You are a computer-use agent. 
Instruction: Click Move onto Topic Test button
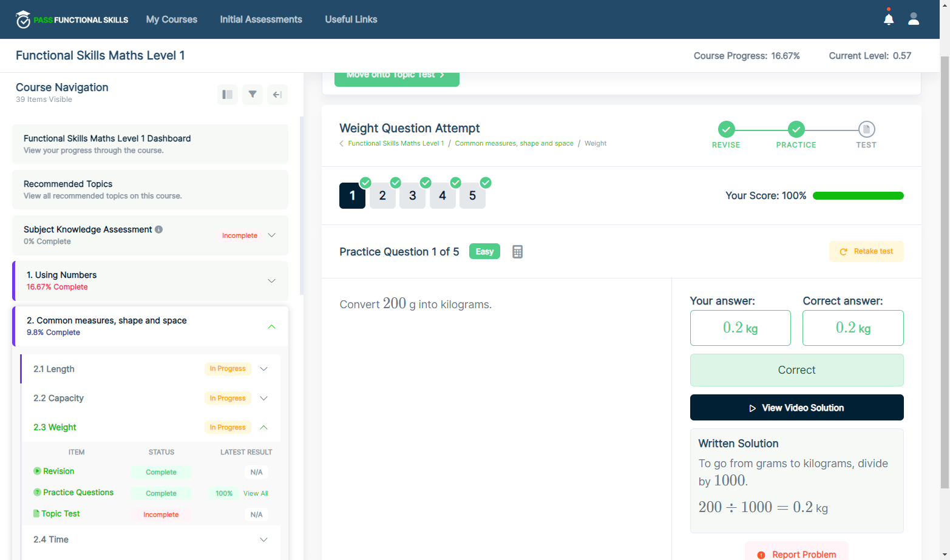pyautogui.click(x=397, y=78)
